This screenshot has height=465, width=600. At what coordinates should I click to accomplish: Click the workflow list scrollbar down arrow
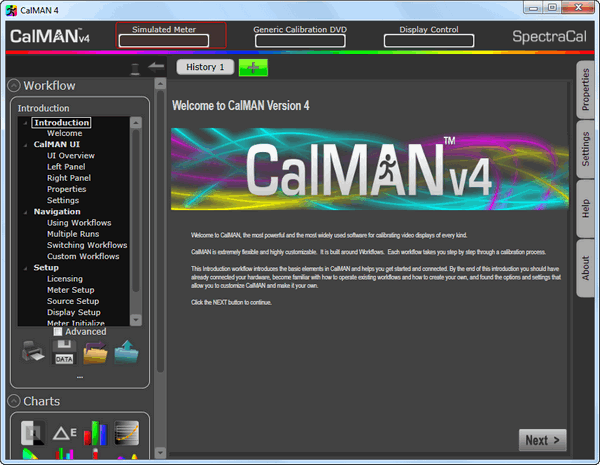click(x=136, y=319)
